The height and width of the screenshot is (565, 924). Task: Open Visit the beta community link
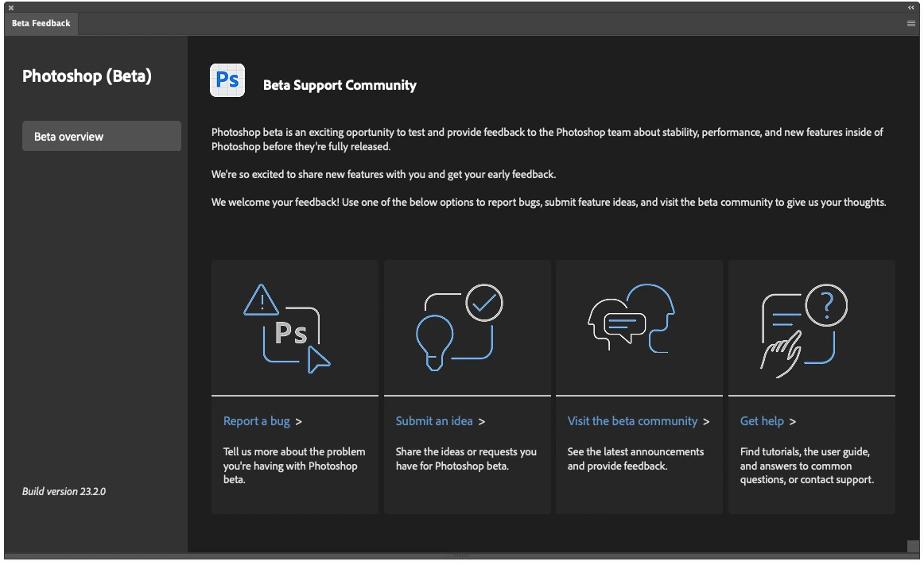[x=632, y=421]
